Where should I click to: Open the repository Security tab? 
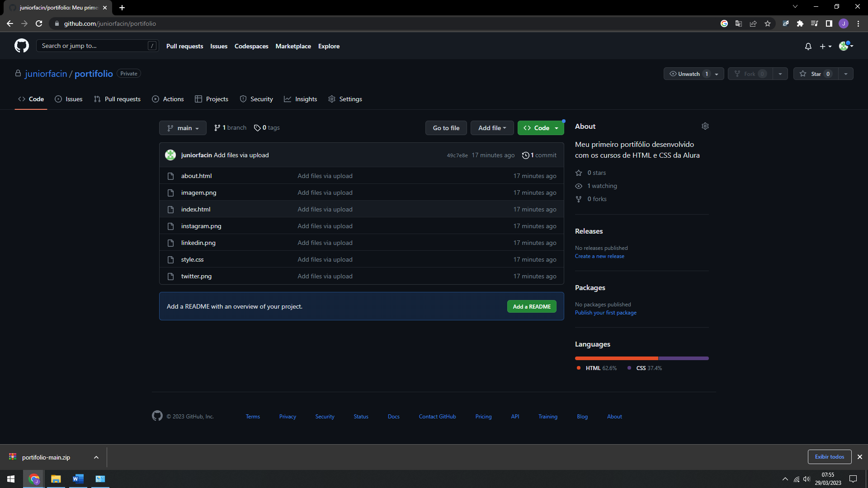pyautogui.click(x=256, y=99)
